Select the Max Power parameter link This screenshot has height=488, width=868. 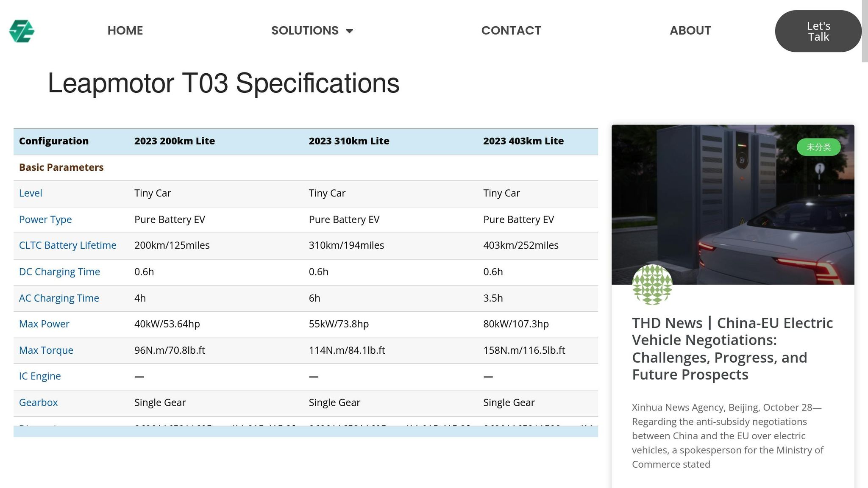click(x=44, y=324)
